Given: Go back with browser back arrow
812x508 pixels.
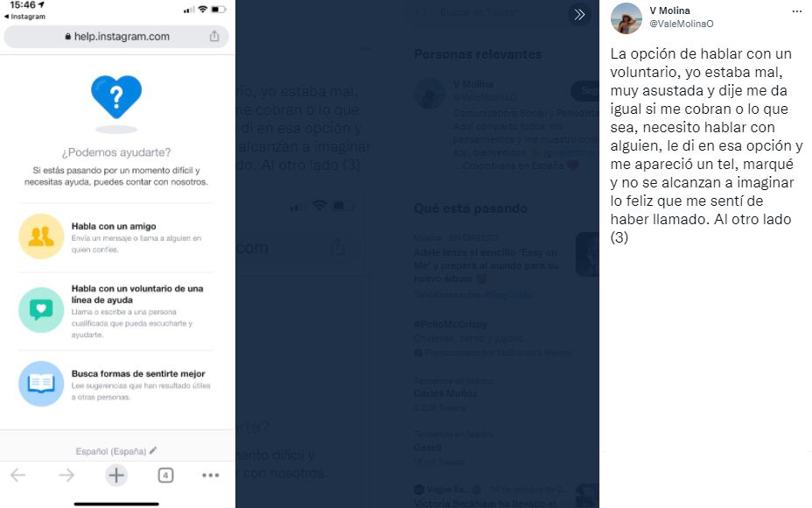Looking at the screenshot, I should point(17,475).
